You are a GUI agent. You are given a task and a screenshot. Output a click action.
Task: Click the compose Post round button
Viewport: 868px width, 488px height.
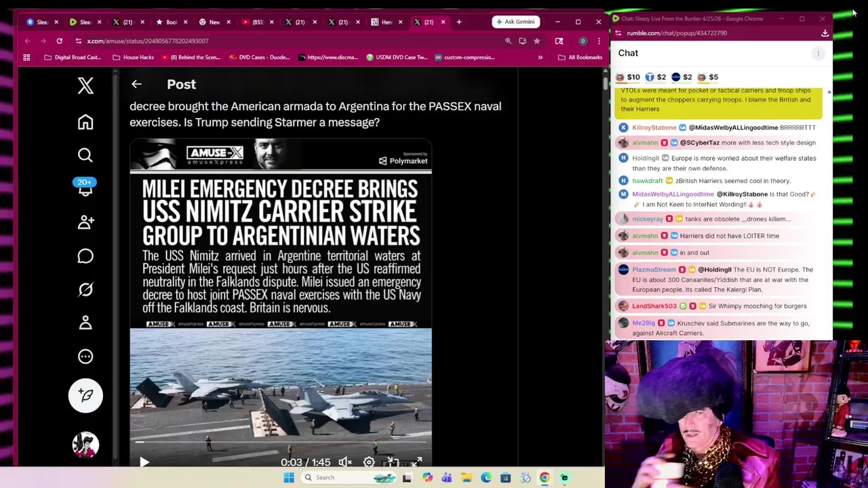(85, 396)
